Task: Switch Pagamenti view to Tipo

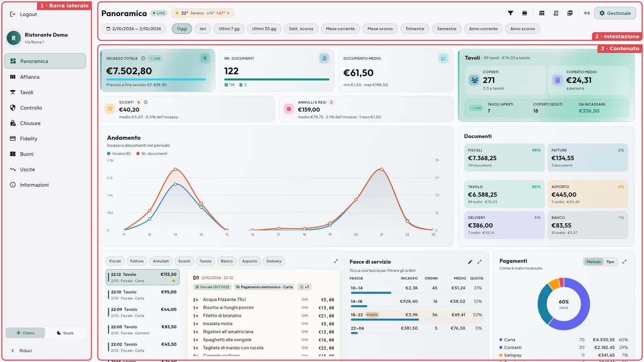Action: tap(610, 262)
